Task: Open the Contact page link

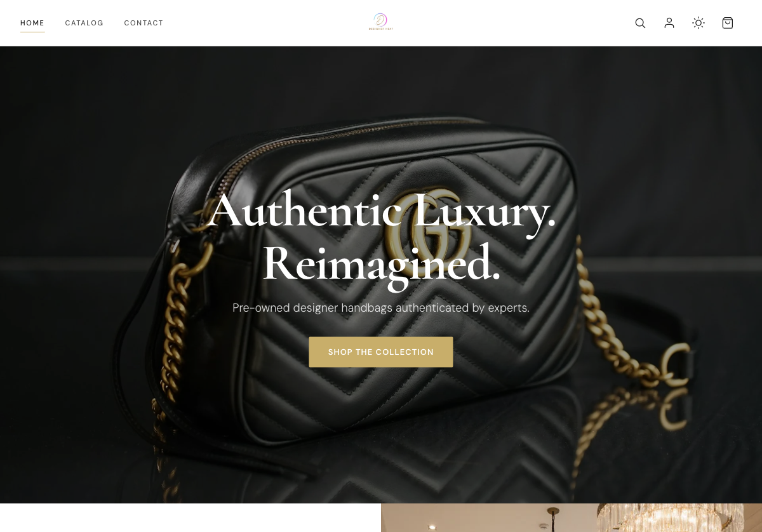Action: click(x=144, y=23)
